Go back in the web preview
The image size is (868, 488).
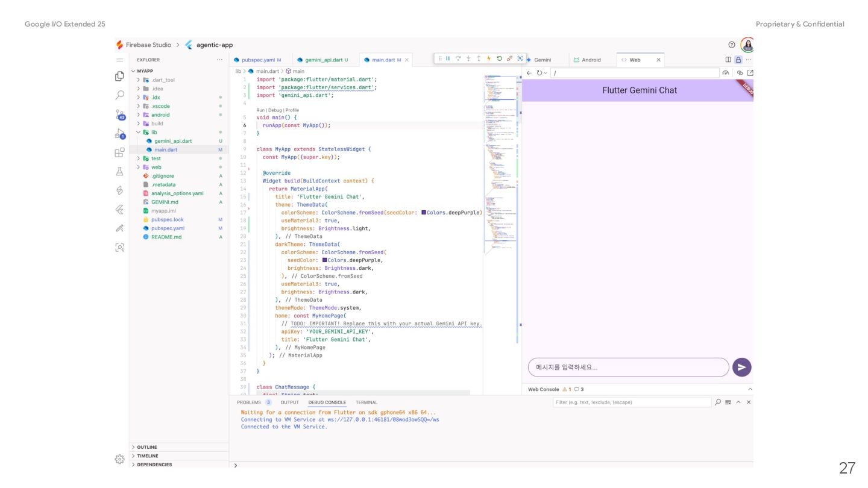(529, 73)
